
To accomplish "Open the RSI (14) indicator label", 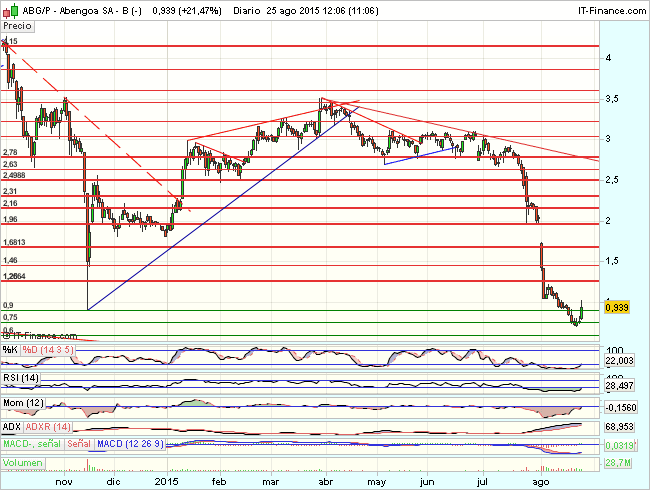I will tap(21, 378).
